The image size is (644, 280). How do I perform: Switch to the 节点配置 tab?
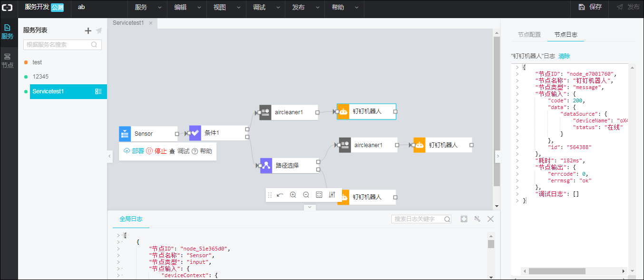[529, 35]
